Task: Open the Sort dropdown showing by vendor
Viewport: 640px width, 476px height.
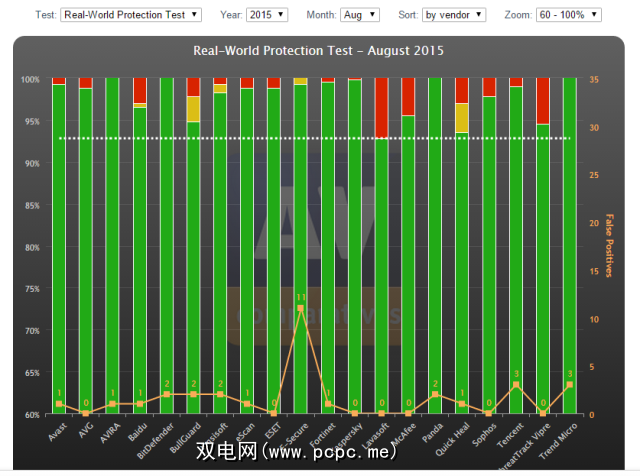Action: 454,15
